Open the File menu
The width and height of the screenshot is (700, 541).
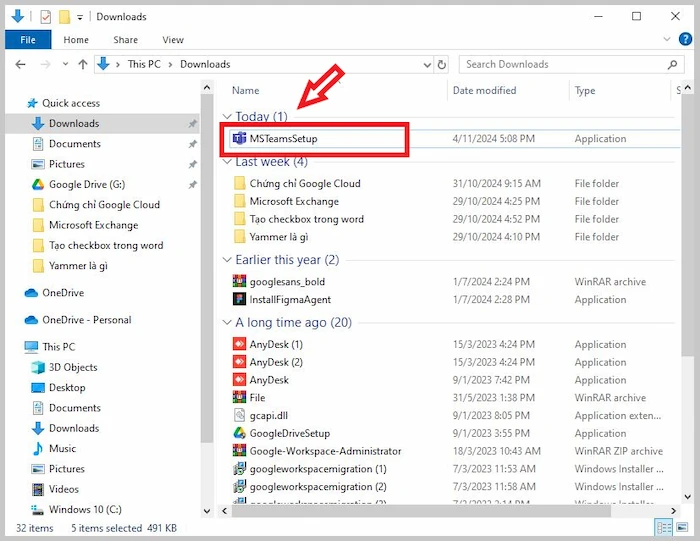[x=28, y=40]
